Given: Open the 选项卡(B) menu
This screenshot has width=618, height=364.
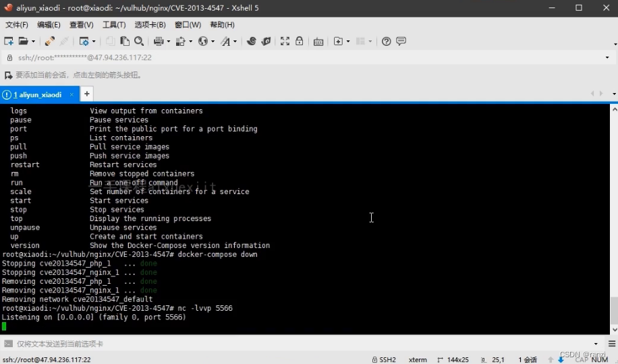Looking at the screenshot, I should (x=150, y=25).
